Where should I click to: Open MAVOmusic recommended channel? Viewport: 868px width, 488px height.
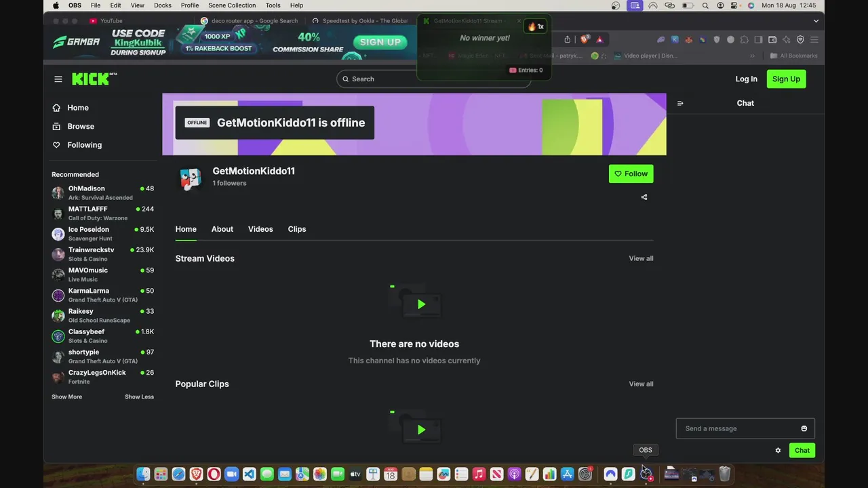tap(102, 274)
